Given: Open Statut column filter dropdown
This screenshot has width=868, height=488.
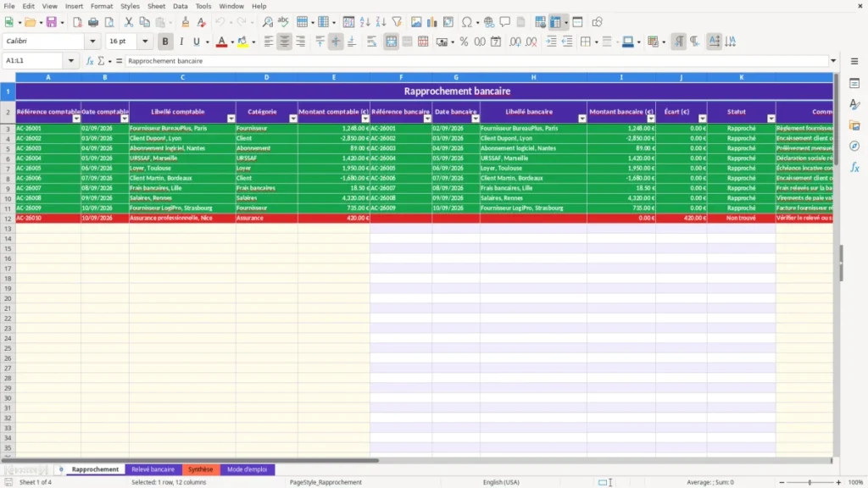Looking at the screenshot, I should click(x=771, y=119).
